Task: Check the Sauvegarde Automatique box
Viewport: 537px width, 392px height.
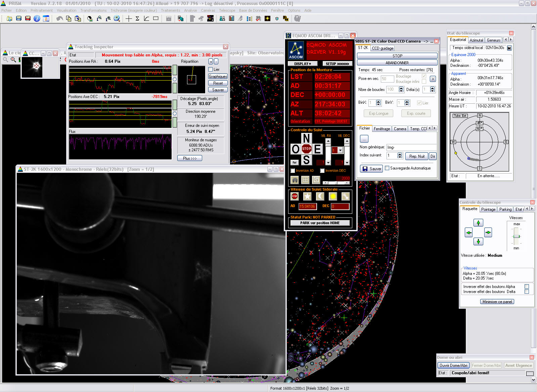Action: (387, 168)
